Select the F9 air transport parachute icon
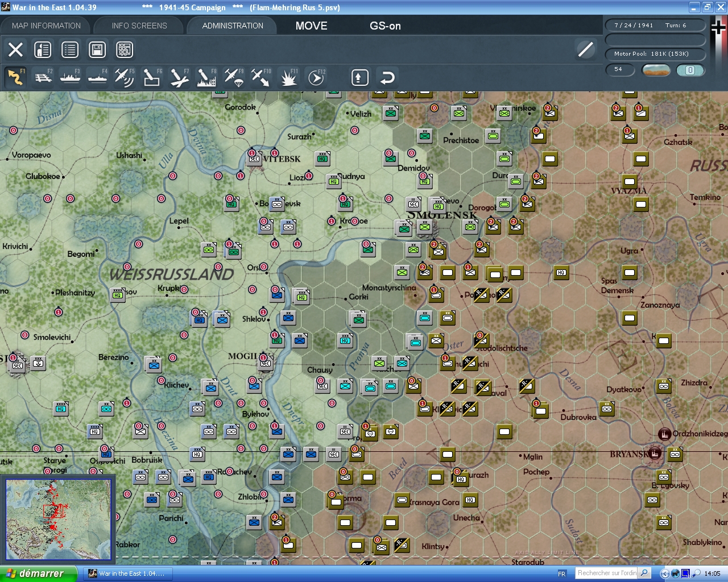The image size is (728, 582). 233,77
